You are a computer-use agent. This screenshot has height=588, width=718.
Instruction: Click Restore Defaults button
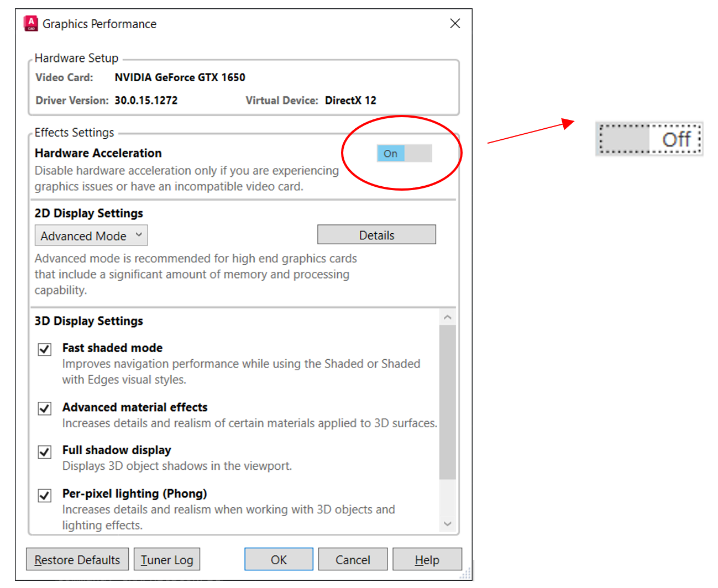pos(77,560)
